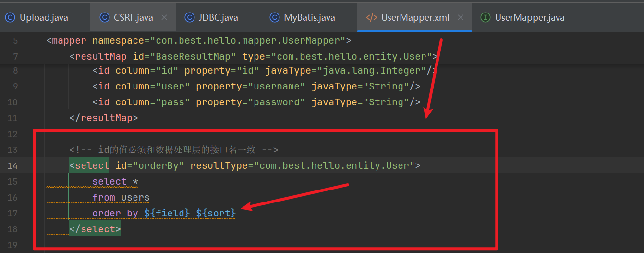Click line number 14 in the gutter
The height and width of the screenshot is (253, 644).
(x=13, y=166)
